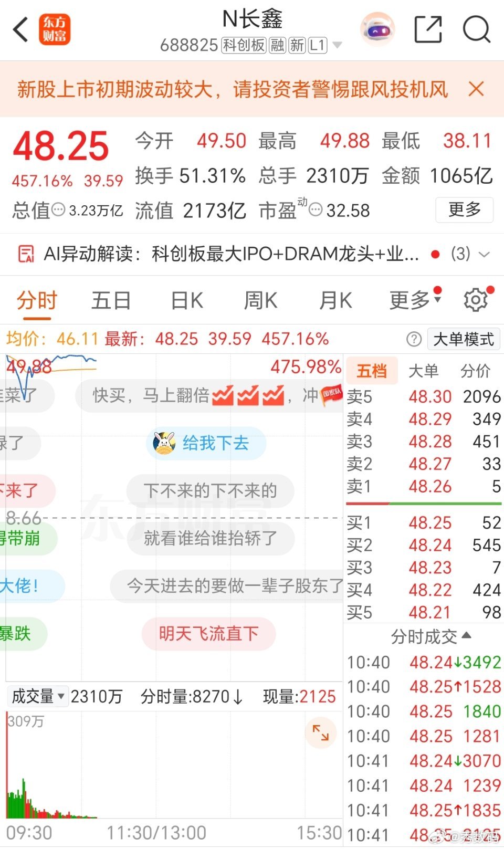Open the AI异动解读 document icon
The height and width of the screenshot is (849, 504).
[x=26, y=254]
